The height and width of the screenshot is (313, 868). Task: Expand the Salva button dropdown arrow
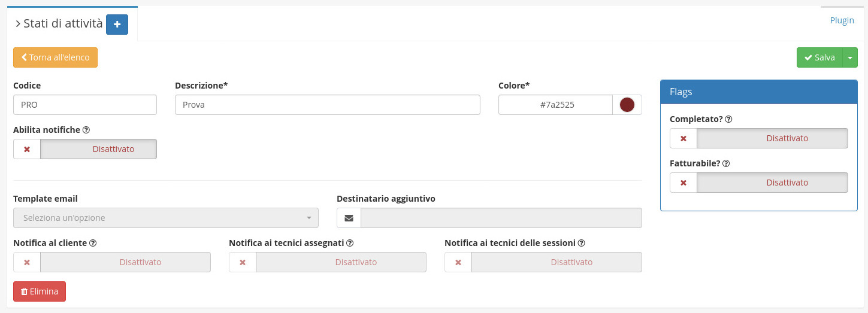pyautogui.click(x=850, y=58)
